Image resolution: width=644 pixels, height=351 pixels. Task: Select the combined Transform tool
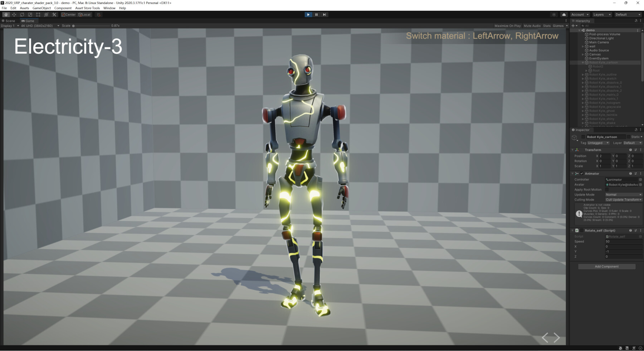click(46, 15)
